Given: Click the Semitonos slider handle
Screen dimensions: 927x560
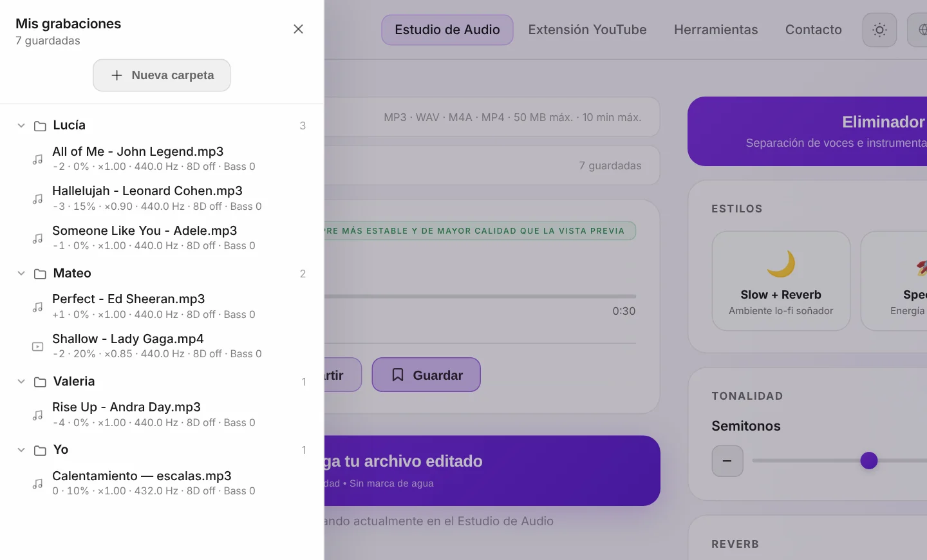Looking at the screenshot, I should [869, 460].
